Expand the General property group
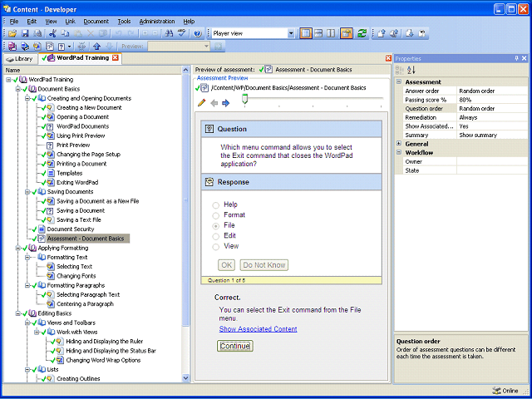 coord(399,144)
